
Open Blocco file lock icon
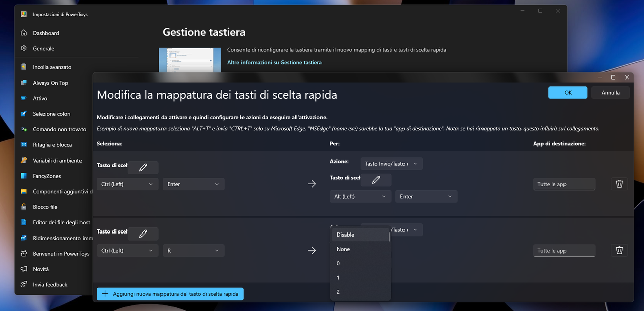click(x=24, y=207)
